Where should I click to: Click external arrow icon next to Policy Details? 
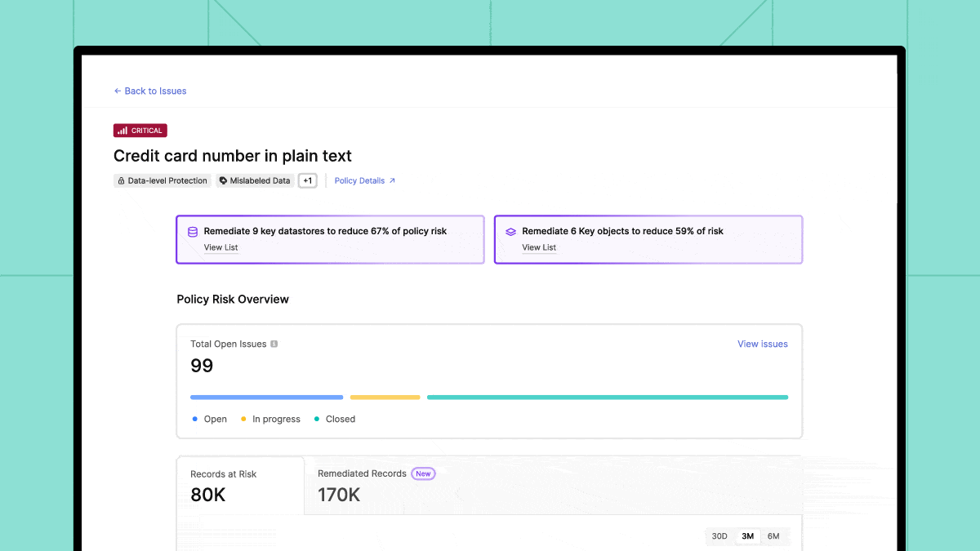point(392,181)
